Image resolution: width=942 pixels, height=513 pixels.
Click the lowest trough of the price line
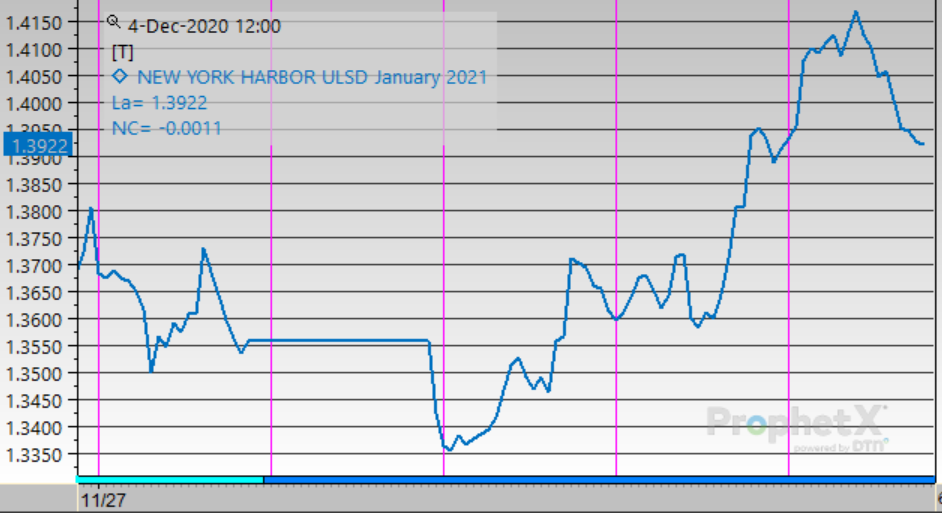448,450
